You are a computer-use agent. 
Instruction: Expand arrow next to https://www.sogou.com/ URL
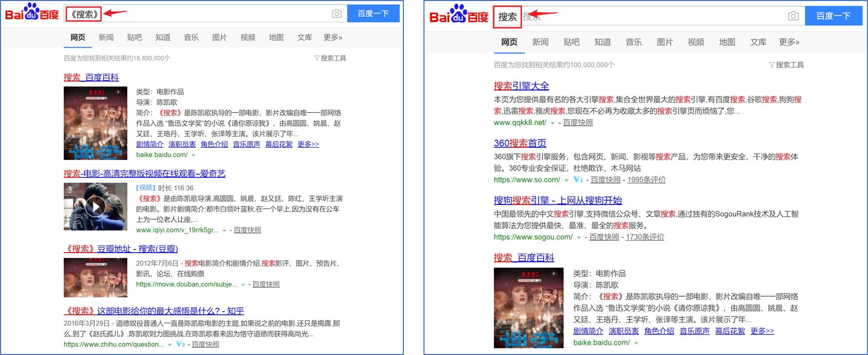579,238
